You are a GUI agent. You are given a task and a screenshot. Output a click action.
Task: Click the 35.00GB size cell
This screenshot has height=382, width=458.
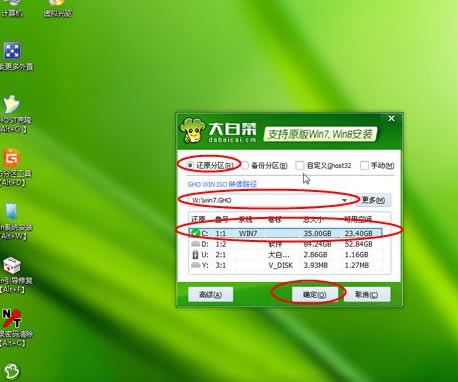click(317, 233)
